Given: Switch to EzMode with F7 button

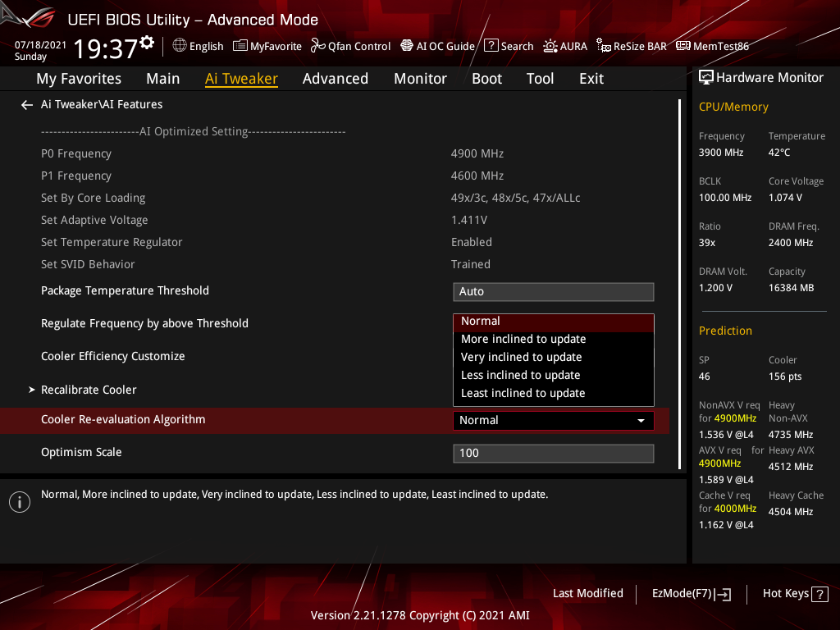Looking at the screenshot, I should tap(691, 593).
